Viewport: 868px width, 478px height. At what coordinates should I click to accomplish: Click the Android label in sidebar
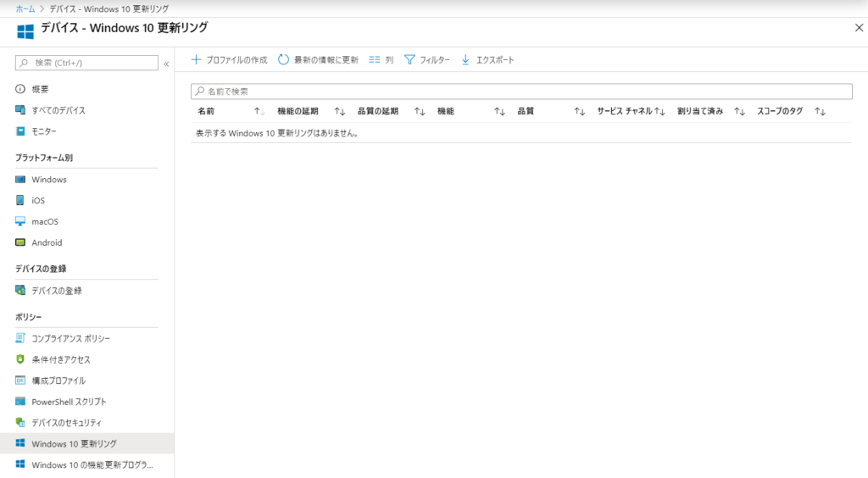pos(47,242)
